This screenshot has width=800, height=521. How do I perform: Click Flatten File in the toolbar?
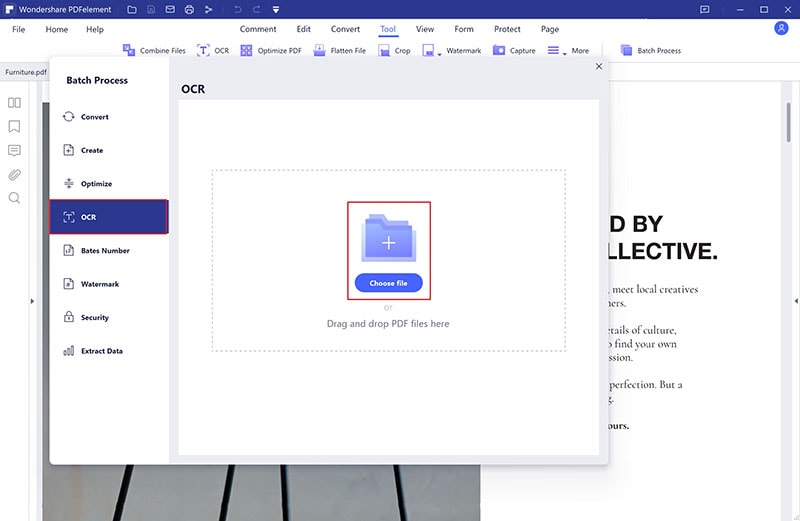point(340,51)
